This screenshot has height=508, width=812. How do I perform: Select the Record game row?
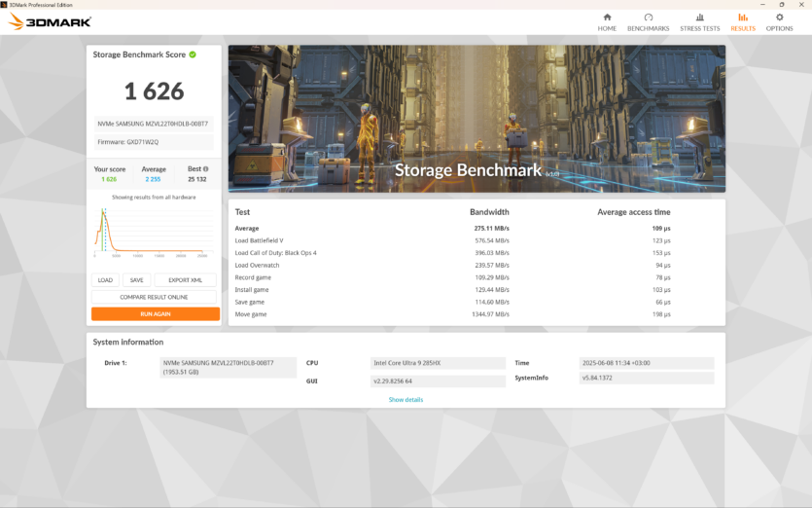pyautogui.click(x=452, y=277)
